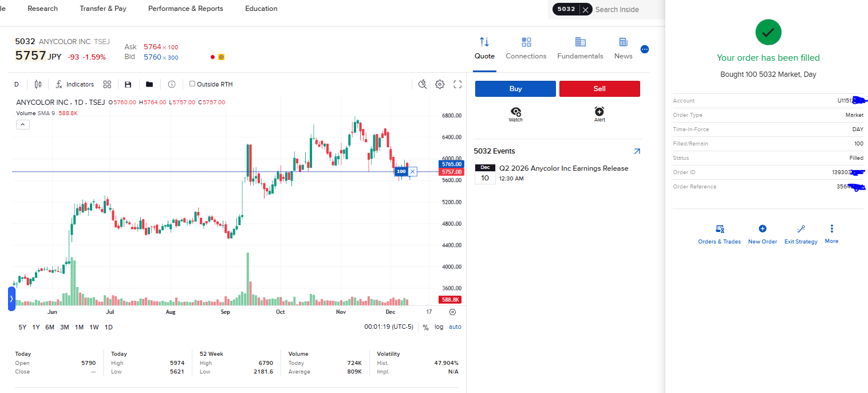
Task: Open the Indicators menu
Action: pyautogui.click(x=74, y=84)
